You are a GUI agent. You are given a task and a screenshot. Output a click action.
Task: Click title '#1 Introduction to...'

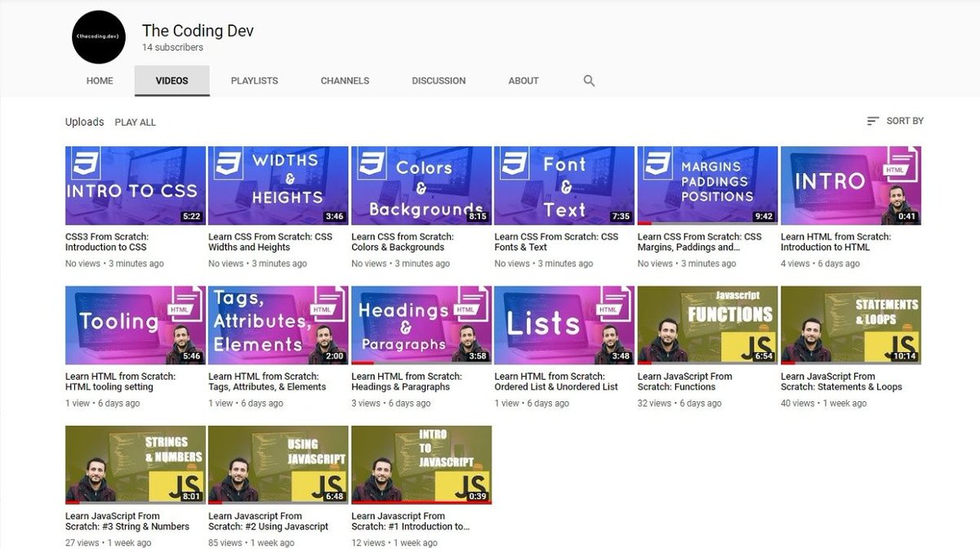tap(411, 521)
